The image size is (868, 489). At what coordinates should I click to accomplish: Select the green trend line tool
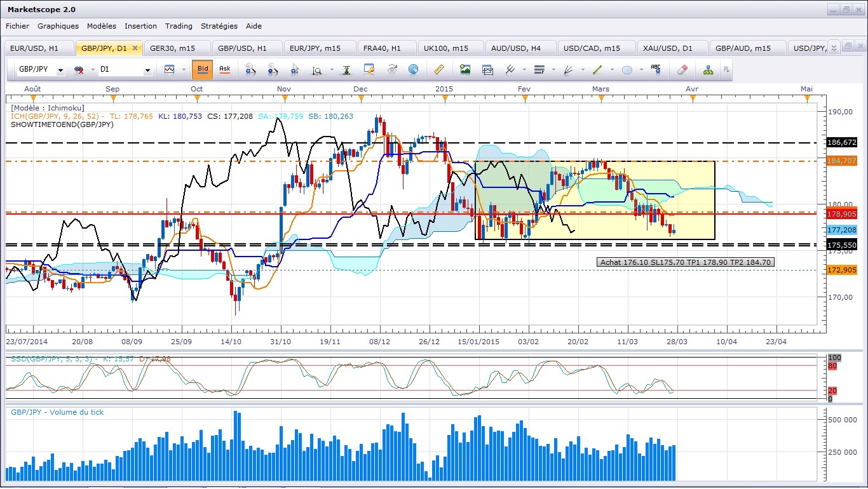(x=597, y=69)
